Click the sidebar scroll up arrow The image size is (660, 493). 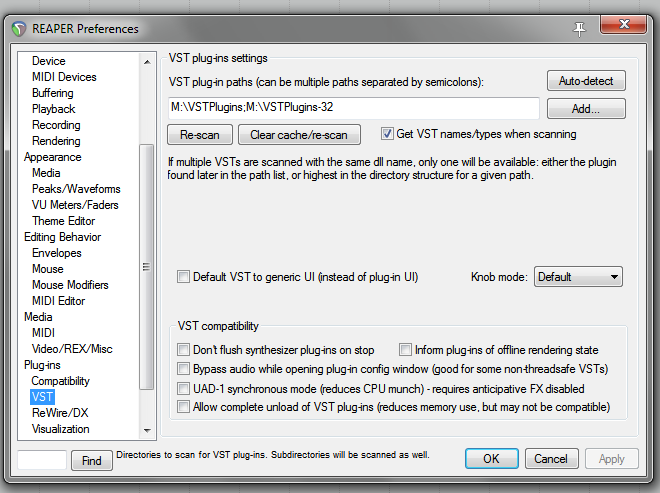147,62
